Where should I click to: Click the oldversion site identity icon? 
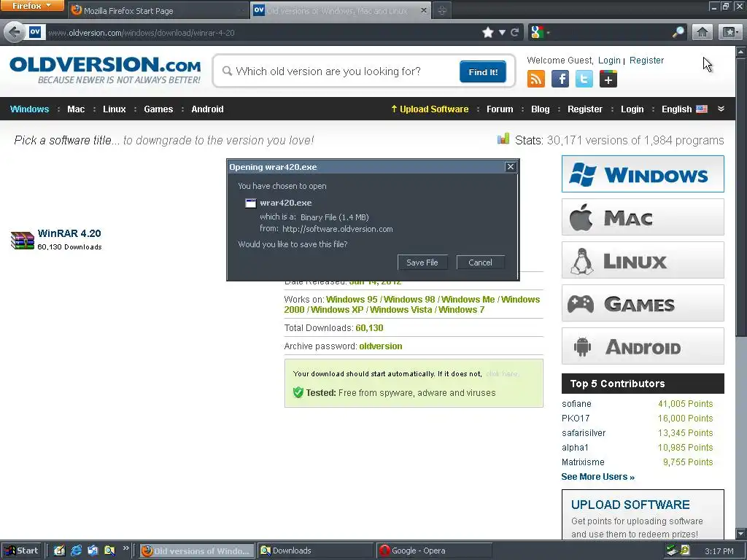(x=35, y=32)
